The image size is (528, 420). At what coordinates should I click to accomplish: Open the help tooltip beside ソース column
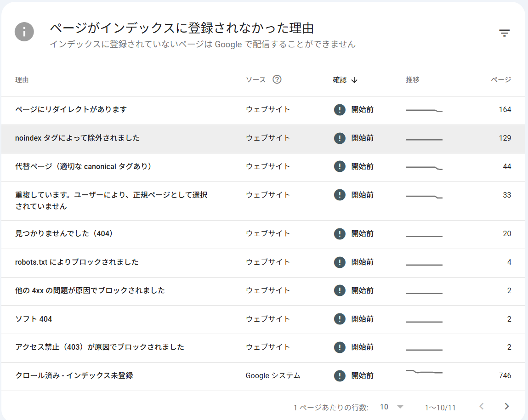[277, 79]
